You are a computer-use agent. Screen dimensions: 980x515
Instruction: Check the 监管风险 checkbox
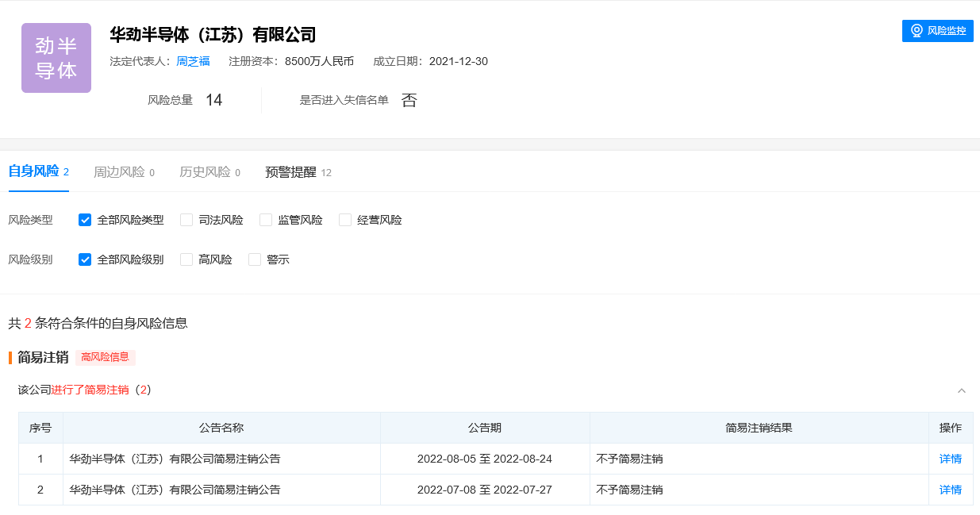click(x=266, y=220)
